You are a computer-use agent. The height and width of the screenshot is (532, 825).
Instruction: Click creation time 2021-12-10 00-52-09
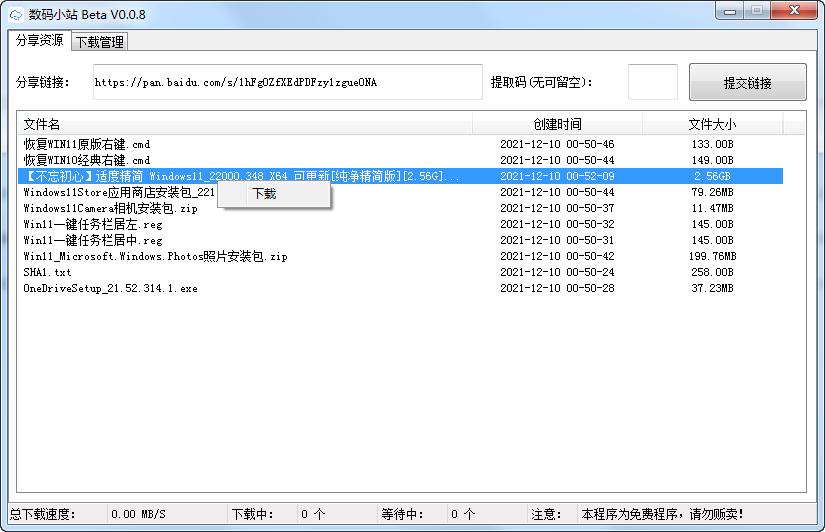[557, 176]
